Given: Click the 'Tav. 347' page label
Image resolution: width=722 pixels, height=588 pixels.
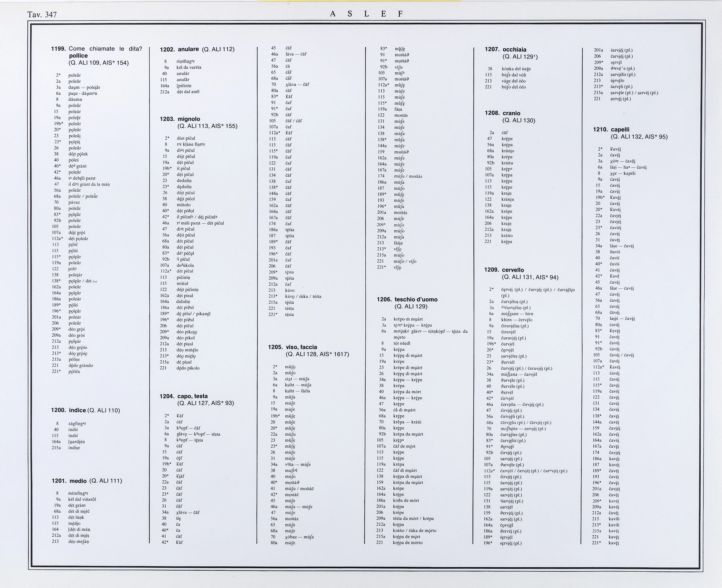Looking at the screenshot, I should (42, 15).
